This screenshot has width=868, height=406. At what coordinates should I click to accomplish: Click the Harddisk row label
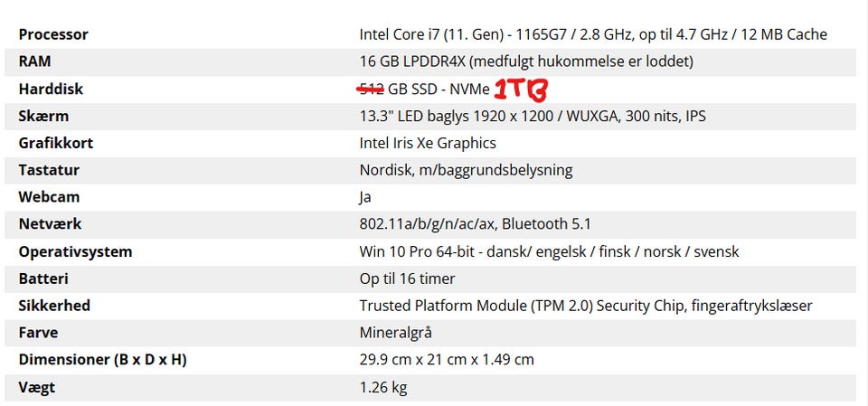click(x=51, y=89)
